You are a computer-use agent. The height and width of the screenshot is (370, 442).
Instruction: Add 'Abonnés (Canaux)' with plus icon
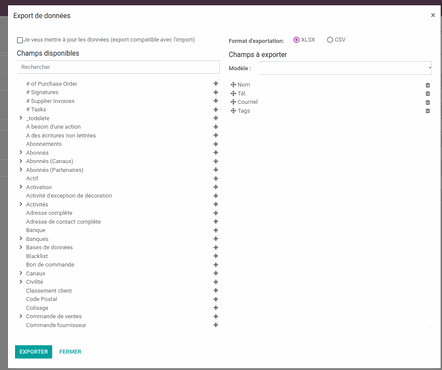coord(216,161)
